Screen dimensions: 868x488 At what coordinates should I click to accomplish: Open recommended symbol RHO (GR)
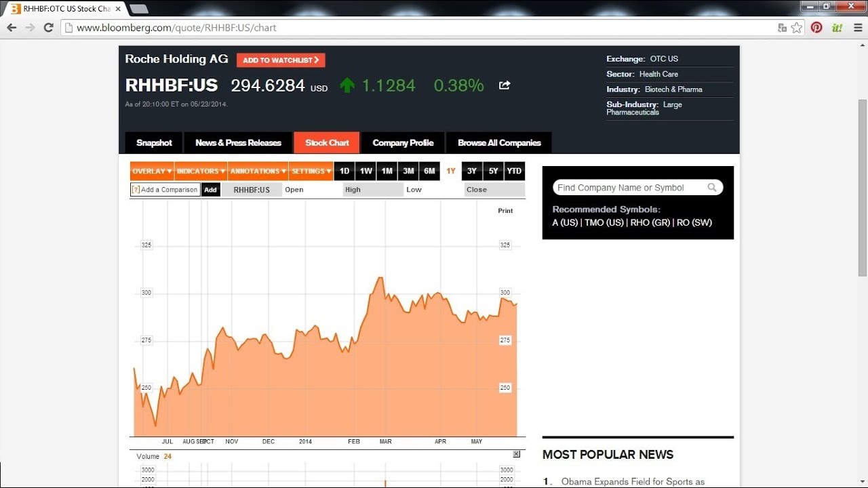(650, 222)
